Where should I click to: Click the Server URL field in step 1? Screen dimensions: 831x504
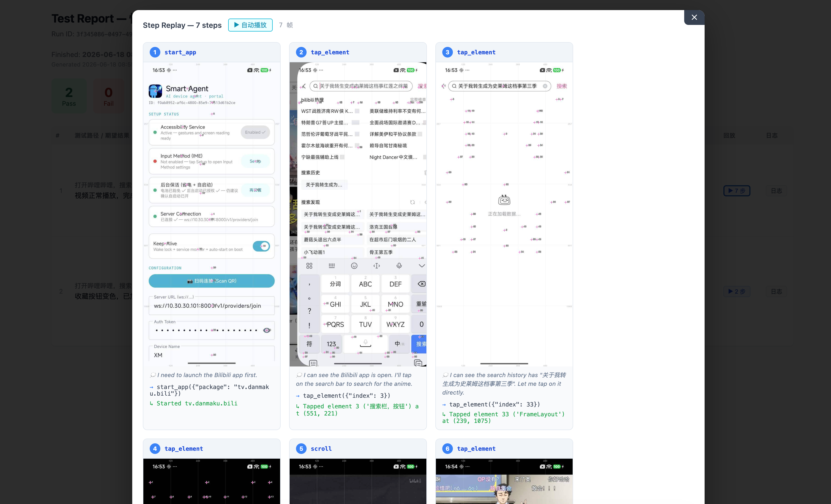click(211, 306)
